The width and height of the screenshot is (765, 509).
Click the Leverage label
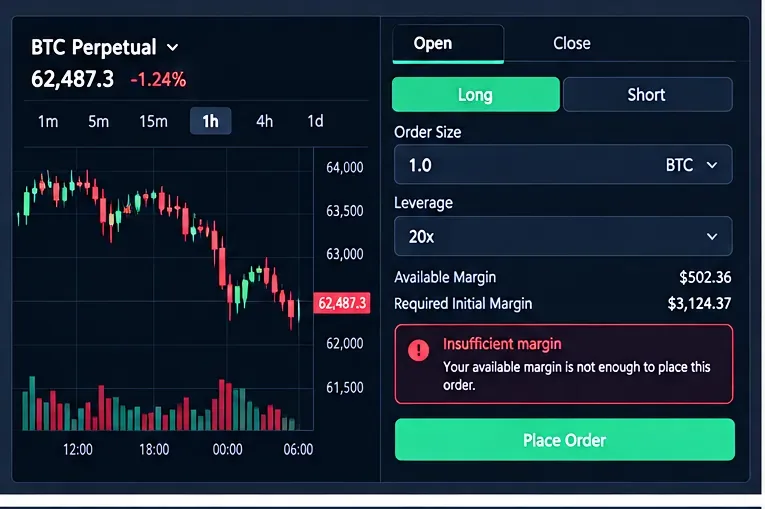point(423,203)
